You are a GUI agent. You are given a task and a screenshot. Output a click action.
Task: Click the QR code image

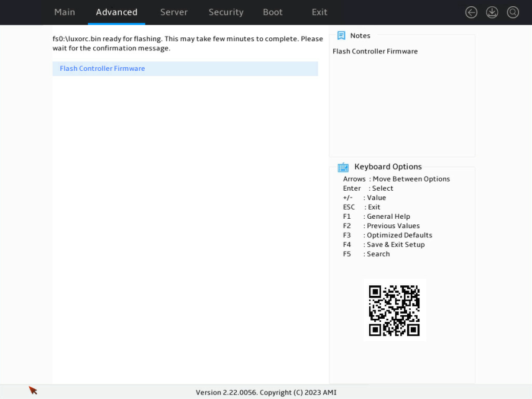click(x=394, y=310)
